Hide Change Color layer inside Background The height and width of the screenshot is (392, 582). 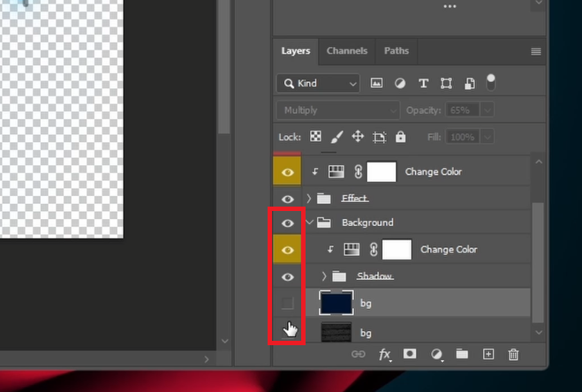(287, 250)
